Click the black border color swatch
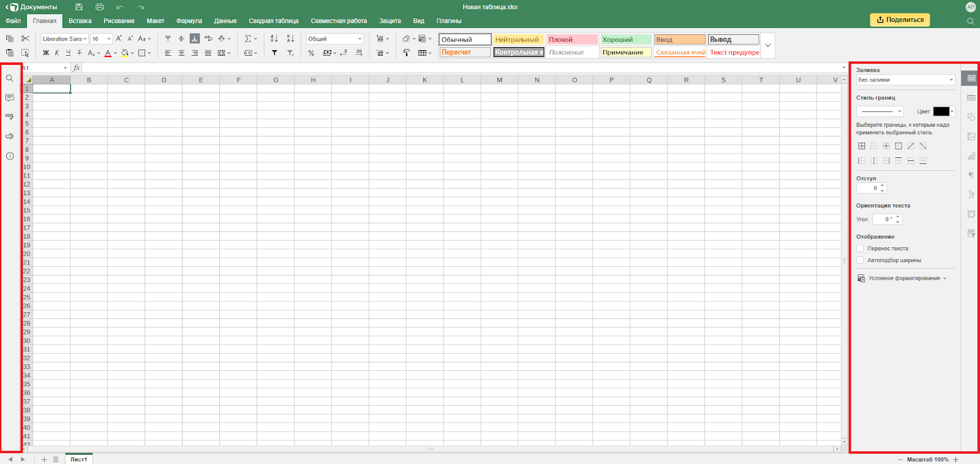The width and height of the screenshot is (980, 464). (x=941, y=111)
